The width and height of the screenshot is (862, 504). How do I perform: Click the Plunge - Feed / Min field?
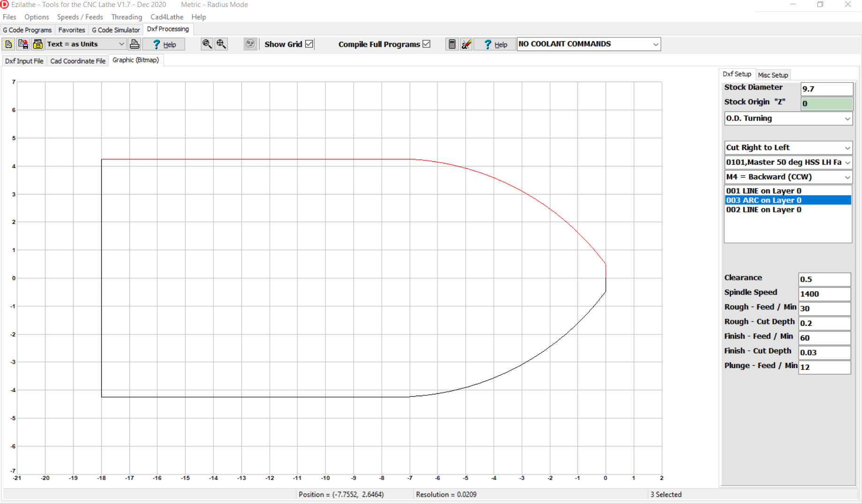click(x=824, y=367)
